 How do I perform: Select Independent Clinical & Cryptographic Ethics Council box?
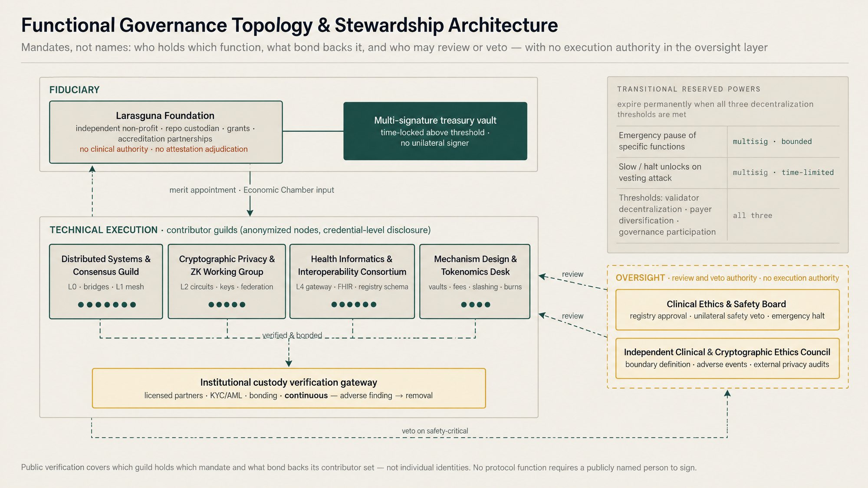pos(727,358)
